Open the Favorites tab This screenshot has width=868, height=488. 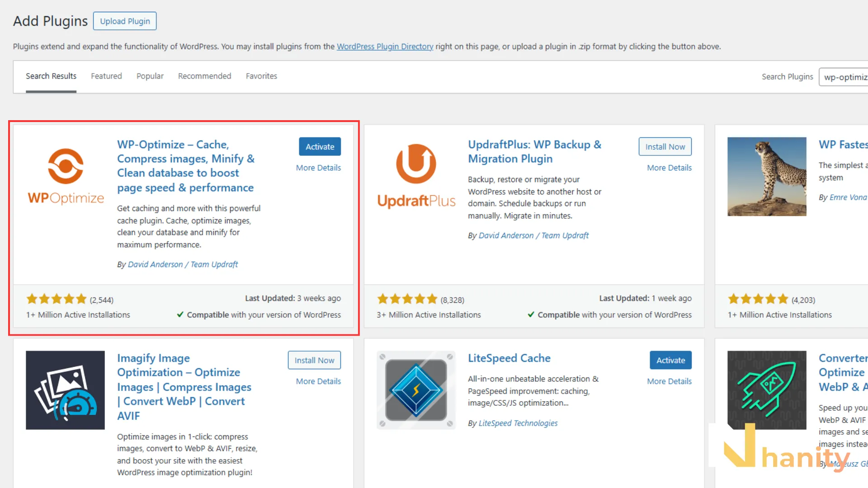(261, 76)
